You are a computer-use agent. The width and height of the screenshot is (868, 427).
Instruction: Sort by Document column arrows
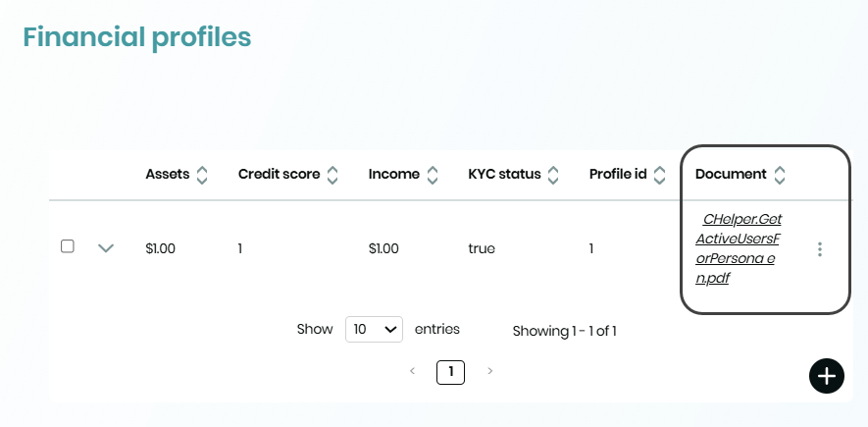tap(780, 175)
